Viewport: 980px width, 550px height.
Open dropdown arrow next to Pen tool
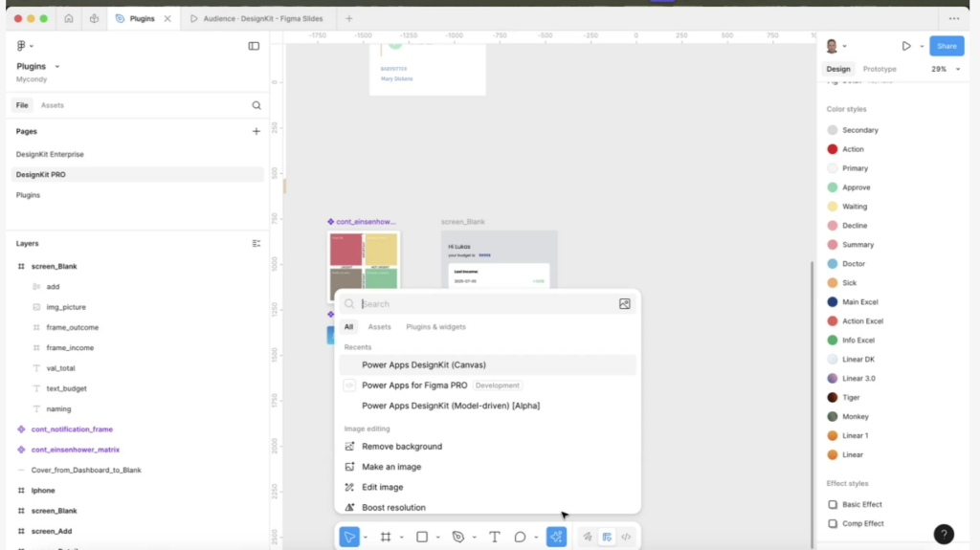[475, 538]
